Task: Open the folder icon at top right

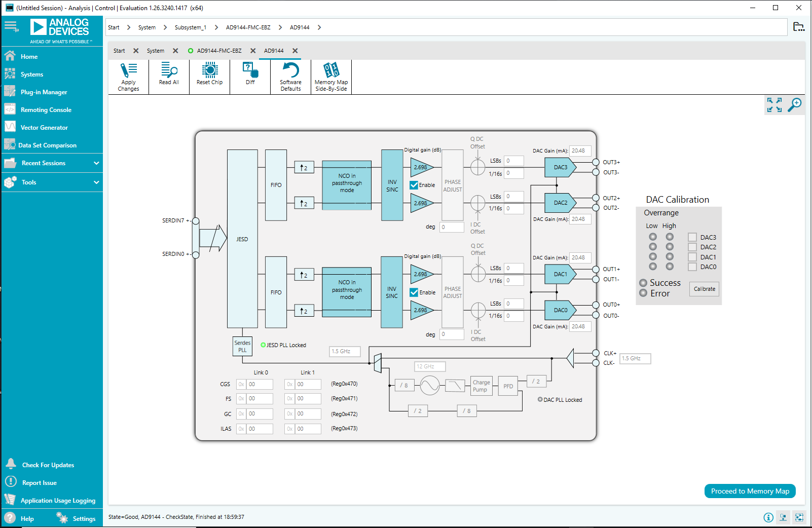Action: pyautogui.click(x=798, y=27)
